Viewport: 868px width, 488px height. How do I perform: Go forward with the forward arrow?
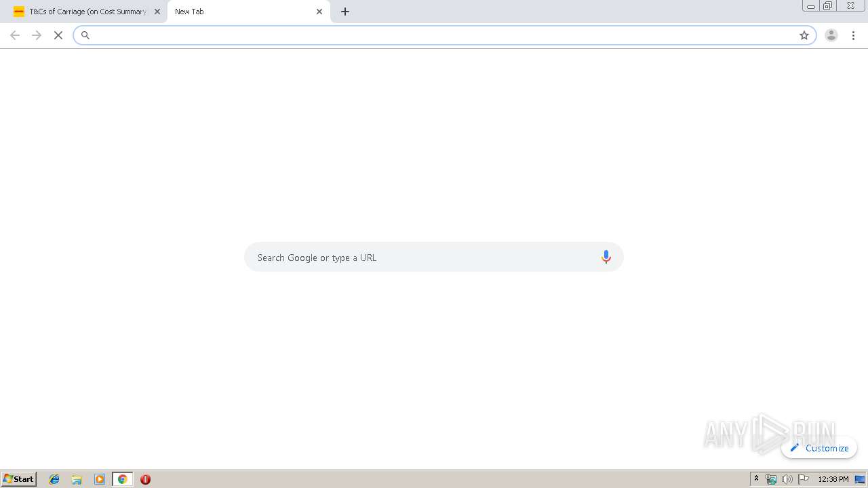click(37, 35)
